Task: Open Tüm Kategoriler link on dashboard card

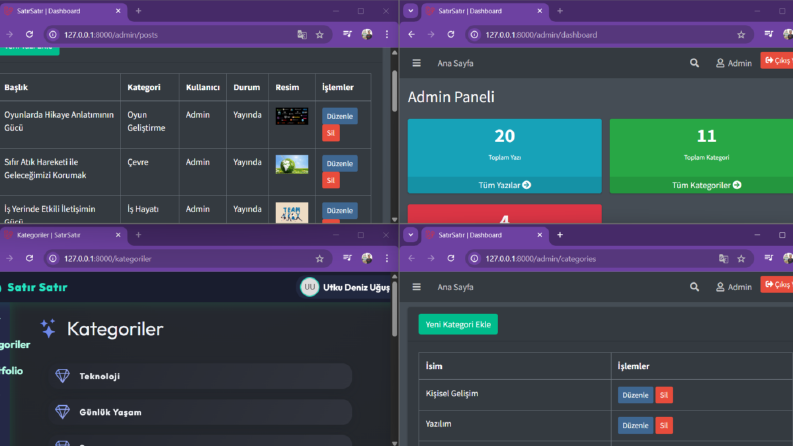Action: tap(707, 185)
